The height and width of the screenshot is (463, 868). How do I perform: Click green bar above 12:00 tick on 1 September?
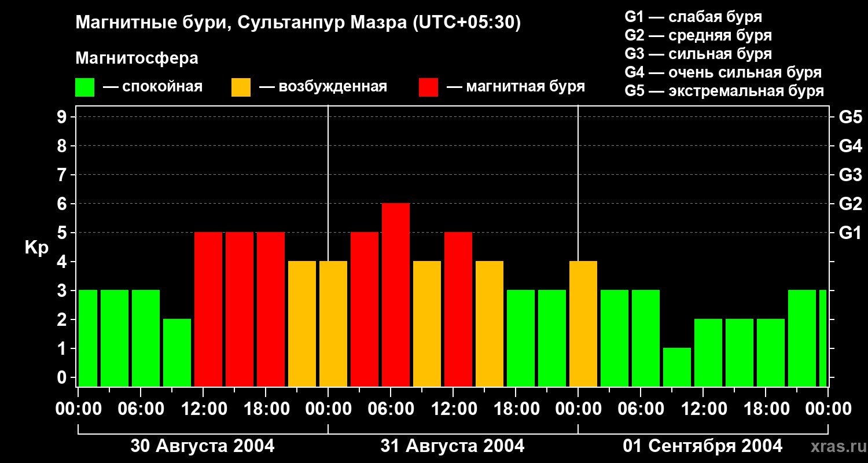pyautogui.click(x=708, y=353)
